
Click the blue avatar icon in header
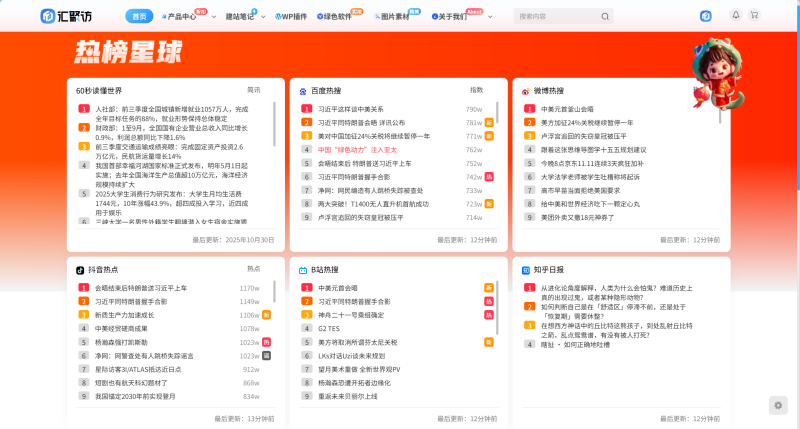tap(706, 16)
